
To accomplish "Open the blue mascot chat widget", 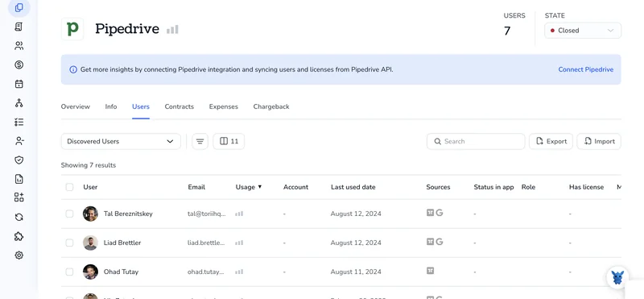I will tap(617, 277).
